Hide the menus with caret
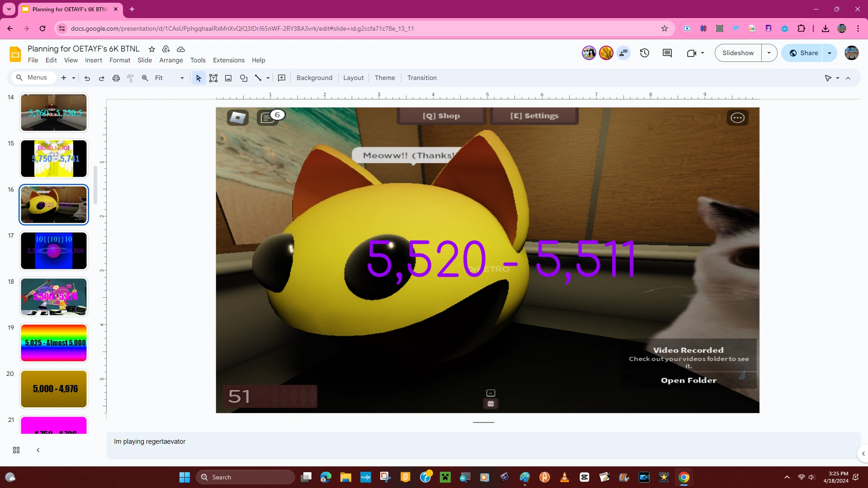Image resolution: width=868 pixels, height=488 pixels. 848,78
